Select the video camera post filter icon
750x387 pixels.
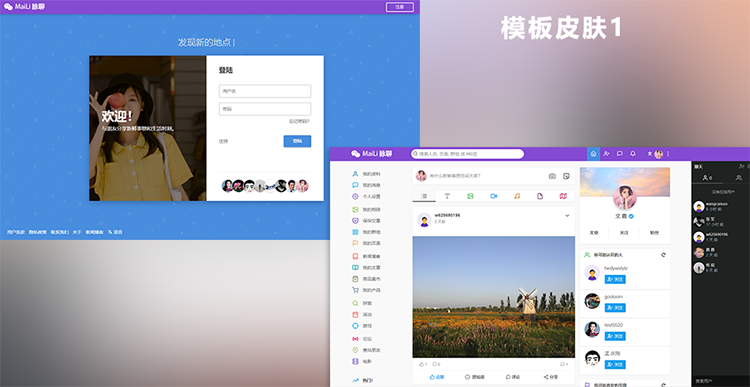click(494, 196)
